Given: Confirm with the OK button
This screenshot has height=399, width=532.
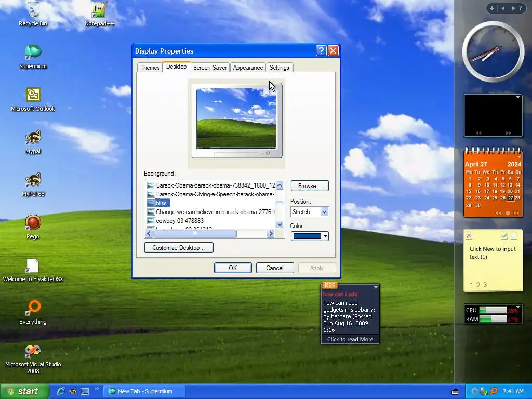Looking at the screenshot, I should [x=233, y=268].
